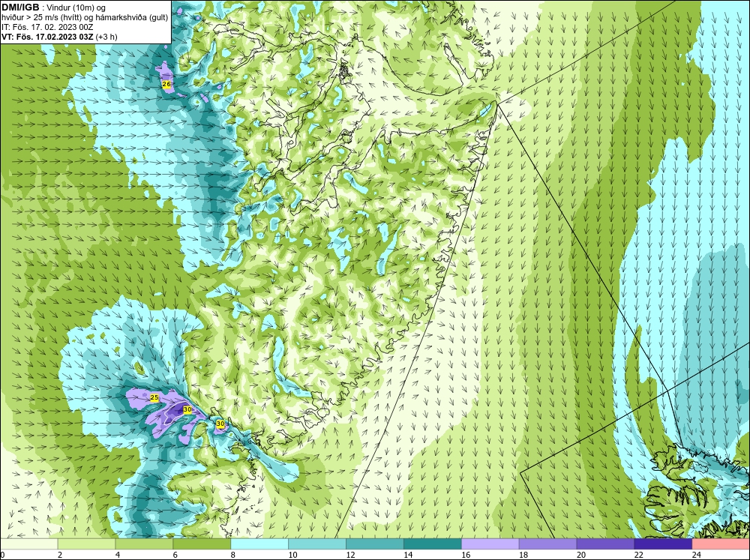Screen dimensions: 750x560
Task: Click the yellow gust label 26
Action: point(166,84)
